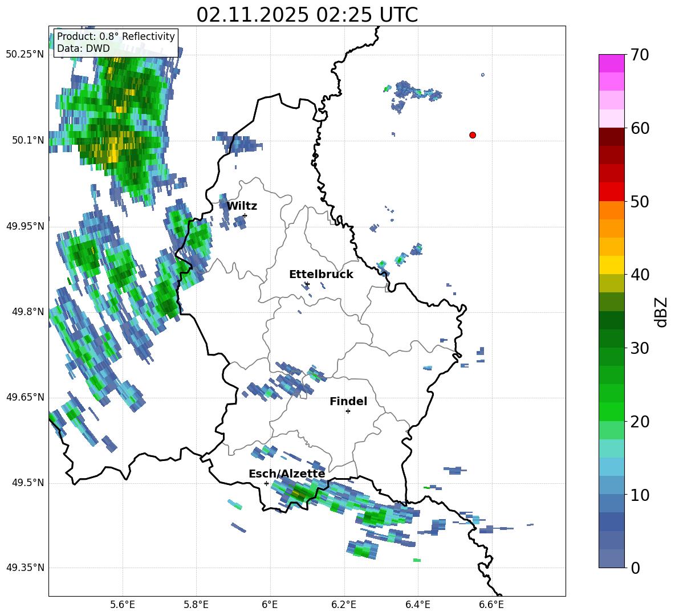This screenshot has height=616, width=675.
Task: Click the 70 colorbar tick label
Action: click(640, 55)
